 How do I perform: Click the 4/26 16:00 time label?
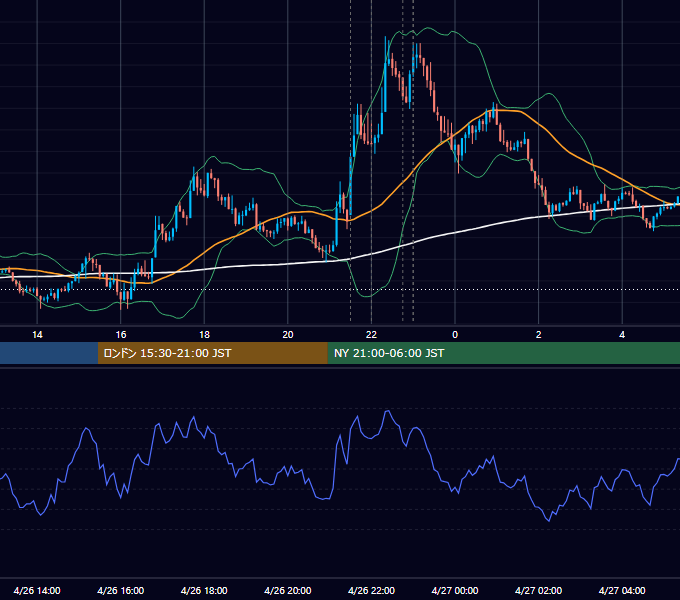pyautogui.click(x=121, y=590)
